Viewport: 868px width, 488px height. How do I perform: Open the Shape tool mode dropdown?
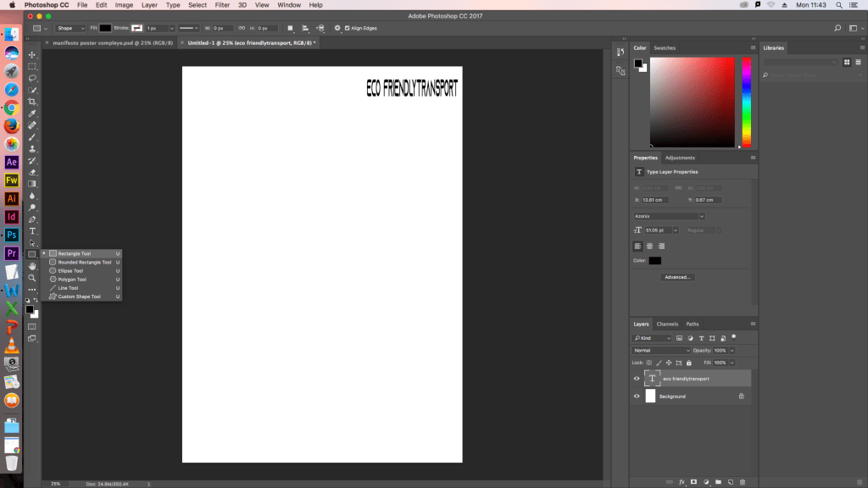[x=70, y=28]
